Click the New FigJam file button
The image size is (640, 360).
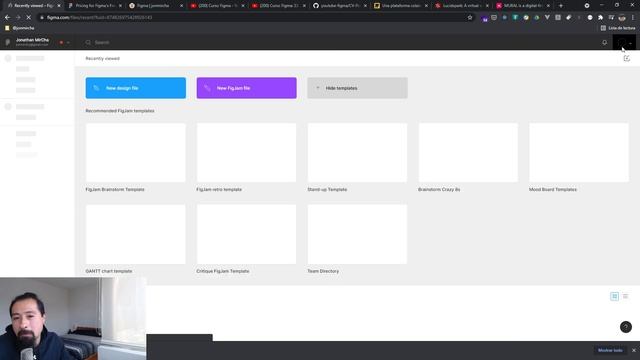tap(247, 88)
